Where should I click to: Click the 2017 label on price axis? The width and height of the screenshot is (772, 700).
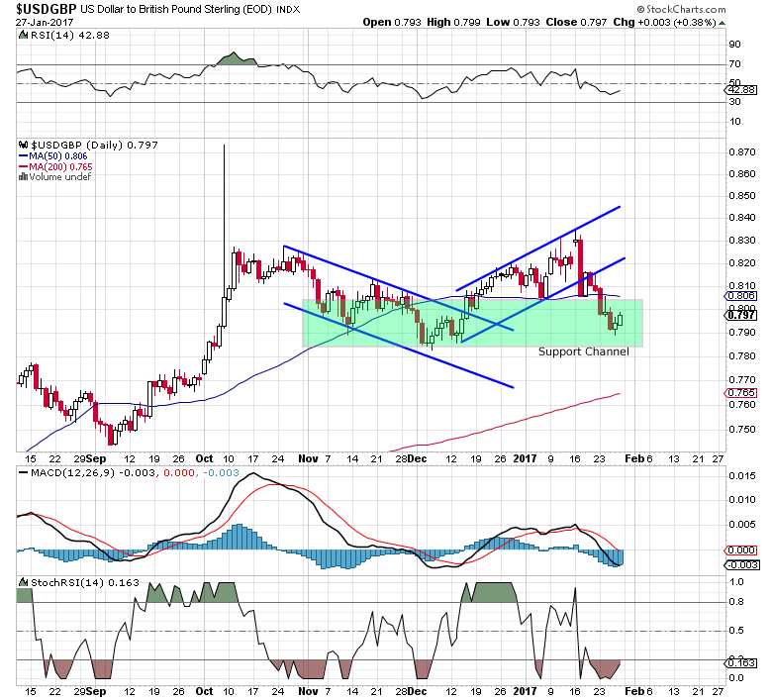tap(525, 458)
